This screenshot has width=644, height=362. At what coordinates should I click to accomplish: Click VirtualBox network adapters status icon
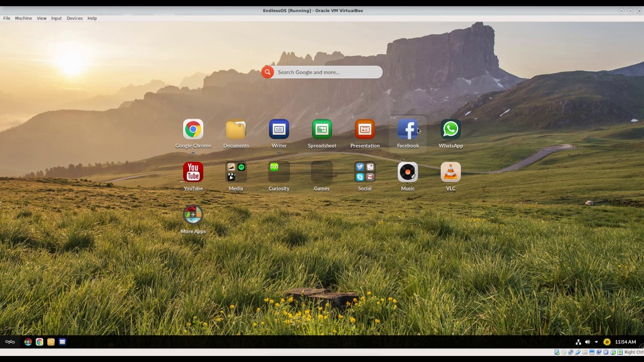(571, 352)
